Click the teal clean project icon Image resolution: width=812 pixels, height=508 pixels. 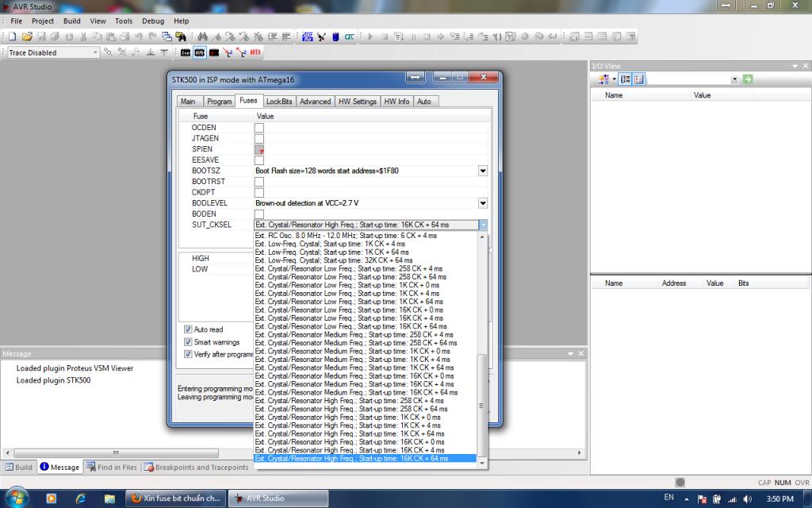click(350, 37)
